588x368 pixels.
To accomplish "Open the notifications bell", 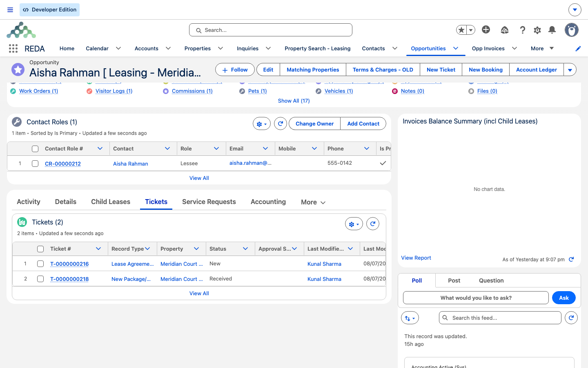I will tap(552, 30).
